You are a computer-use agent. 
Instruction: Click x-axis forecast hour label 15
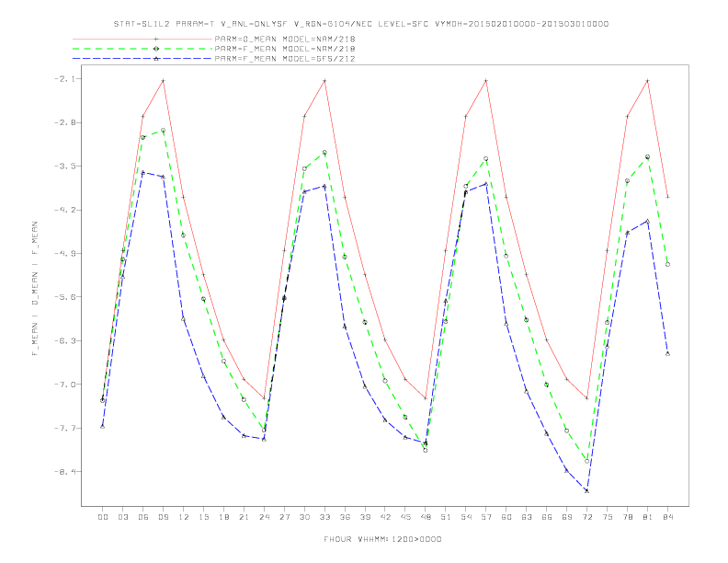(204, 517)
